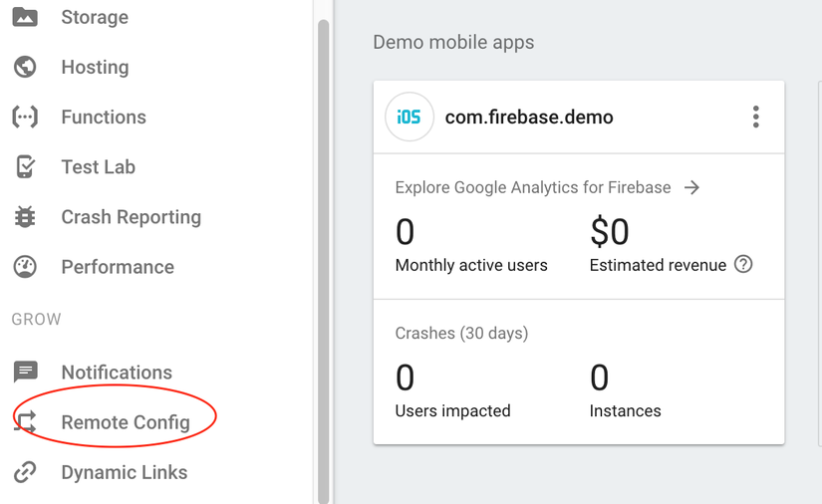
Task: Click the Remote Config arrows icon
Action: pyautogui.click(x=25, y=421)
